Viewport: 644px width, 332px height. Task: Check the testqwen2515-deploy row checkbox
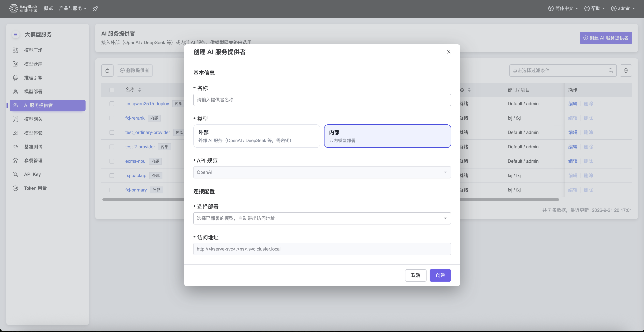point(112,104)
